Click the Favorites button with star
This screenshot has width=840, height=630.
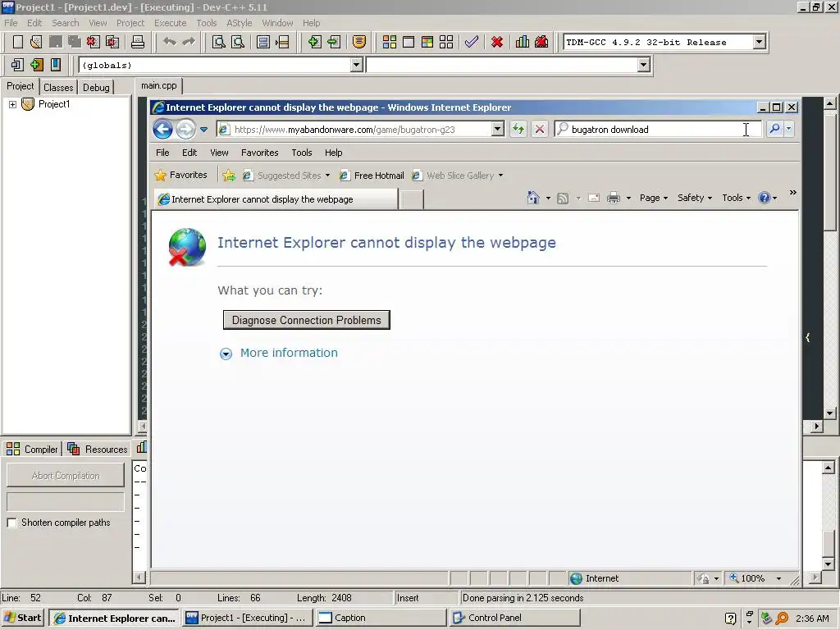[x=180, y=176]
